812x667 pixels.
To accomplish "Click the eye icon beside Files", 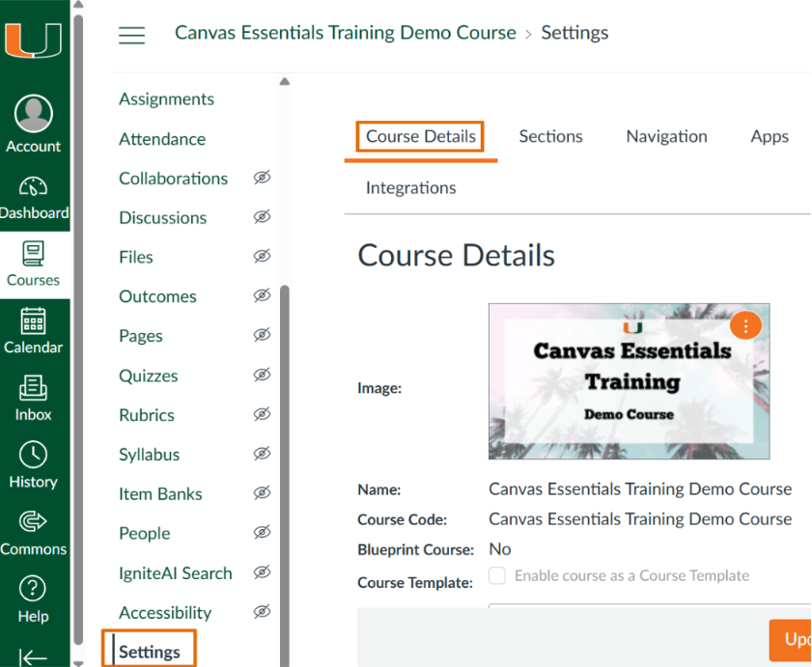I will click(x=262, y=257).
